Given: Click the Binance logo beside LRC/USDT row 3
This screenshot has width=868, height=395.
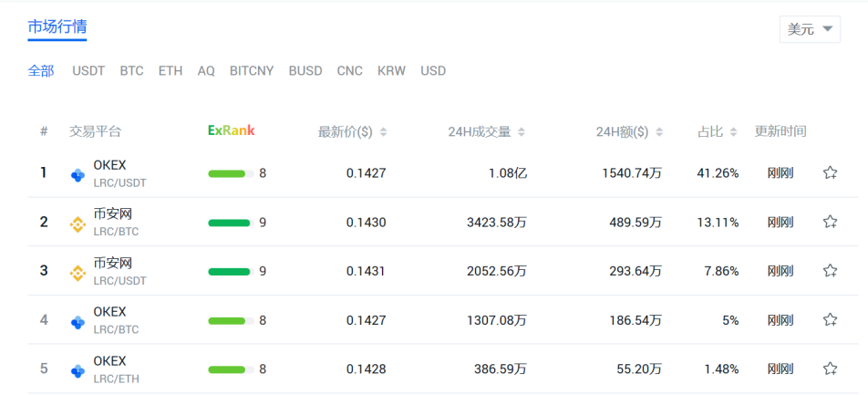Looking at the screenshot, I should click(x=78, y=273).
